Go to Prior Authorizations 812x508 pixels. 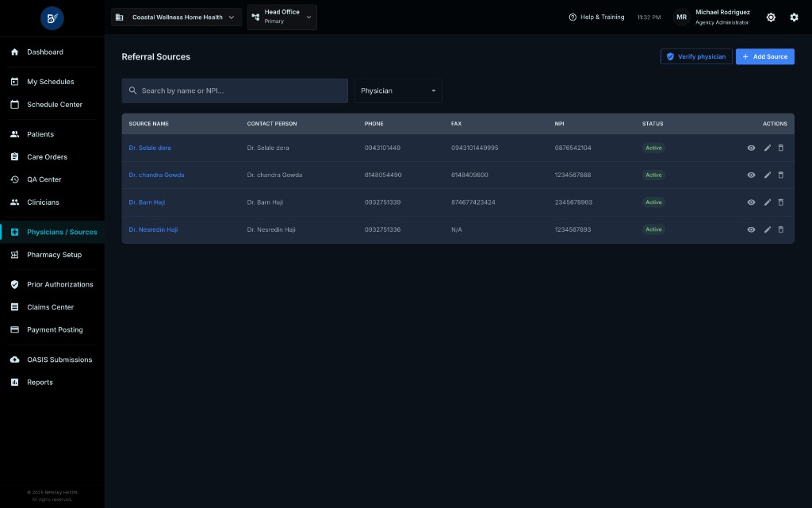[52, 284]
